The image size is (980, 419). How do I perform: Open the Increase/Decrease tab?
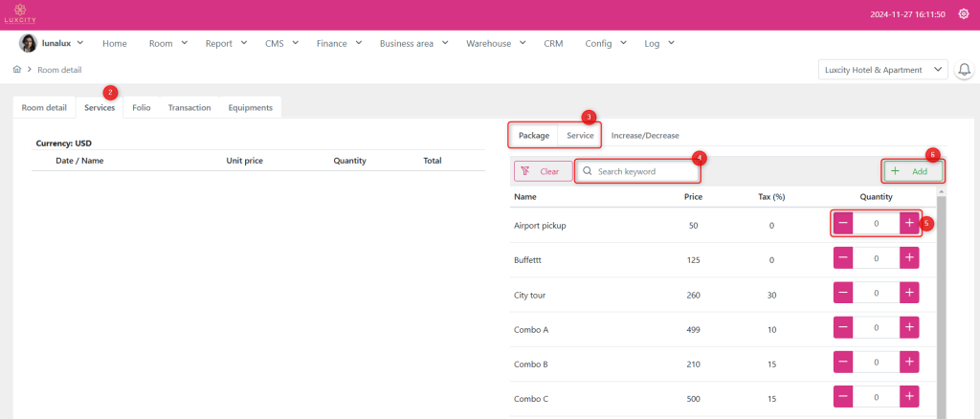coord(645,136)
